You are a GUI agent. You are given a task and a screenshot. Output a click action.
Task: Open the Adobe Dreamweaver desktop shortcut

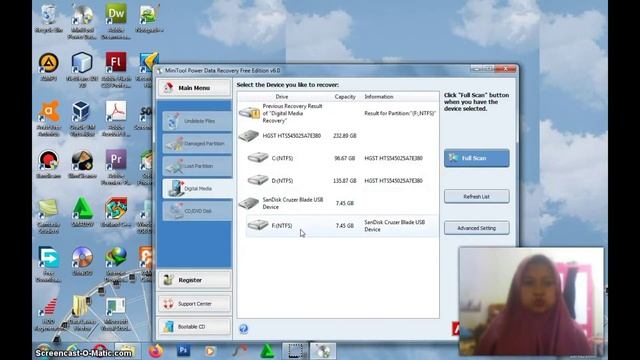[x=116, y=21]
